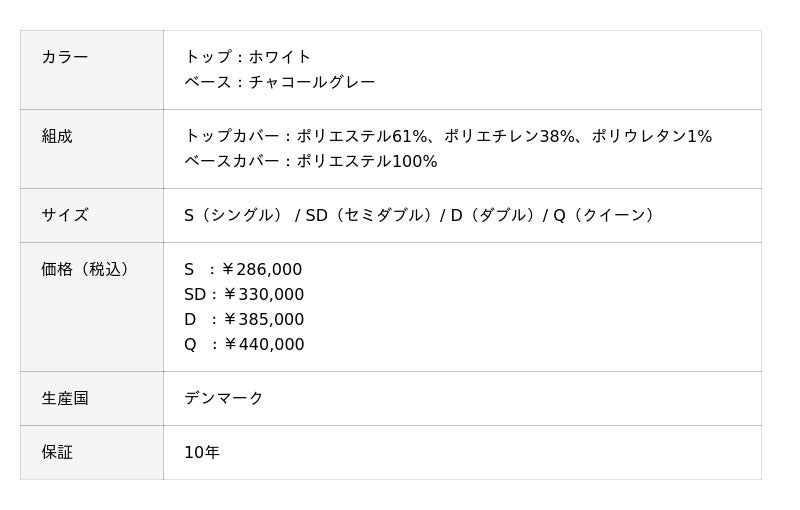Click the デンマーク value cell
Screen dimensions: 800x510
pos(224,398)
